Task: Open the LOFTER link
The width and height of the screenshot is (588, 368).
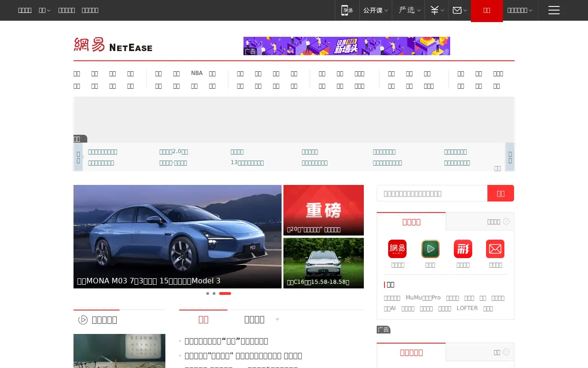Action: (x=467, y=308)
